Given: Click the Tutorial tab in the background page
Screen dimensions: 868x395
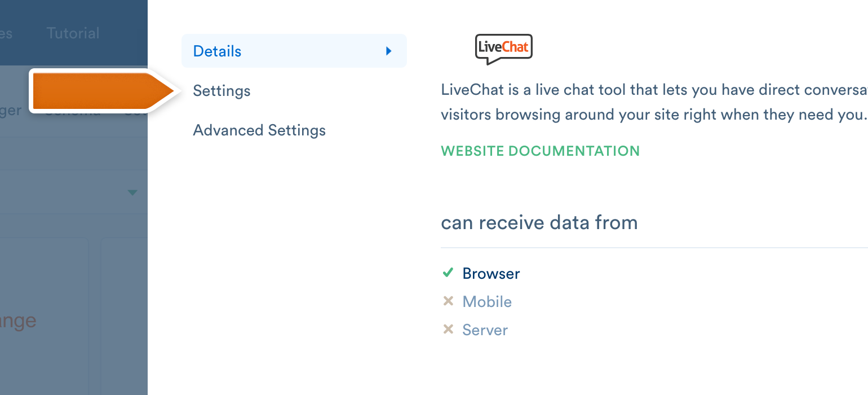Looking at the screenshot, I should coord(73,33).
